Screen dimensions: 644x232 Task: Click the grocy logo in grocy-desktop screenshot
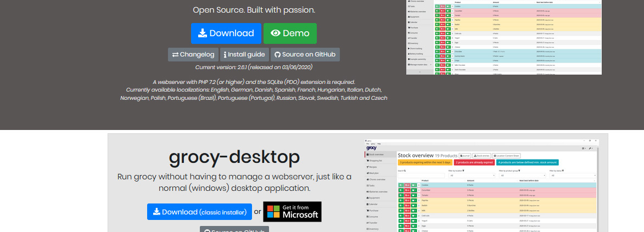point(371,148)
